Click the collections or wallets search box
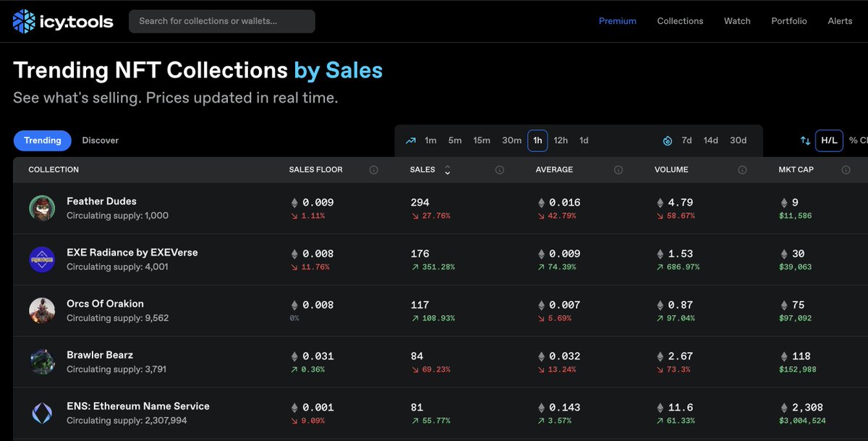 pos(222,21)
